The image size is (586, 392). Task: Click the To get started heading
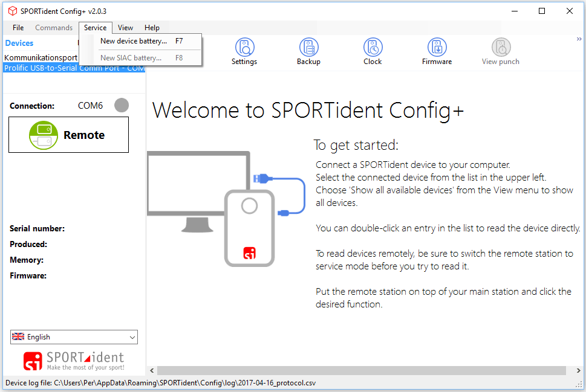click(356, 145)
